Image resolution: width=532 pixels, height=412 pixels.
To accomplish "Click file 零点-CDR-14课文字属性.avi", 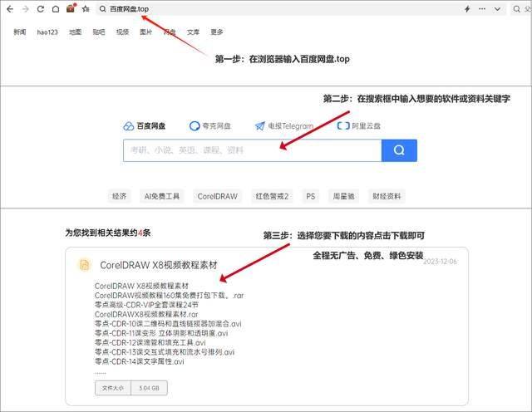I will click(x=140, y=362).
